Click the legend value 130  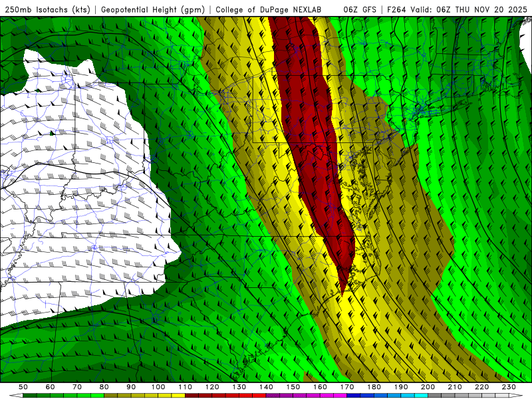(x=239, y=387)
